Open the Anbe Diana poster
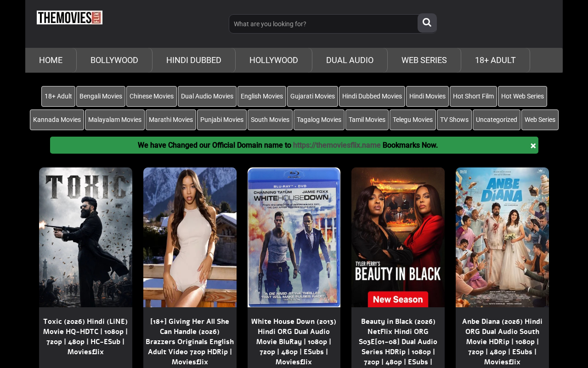The height and width of the screenshot is (368, 588). tap(502, 237)
